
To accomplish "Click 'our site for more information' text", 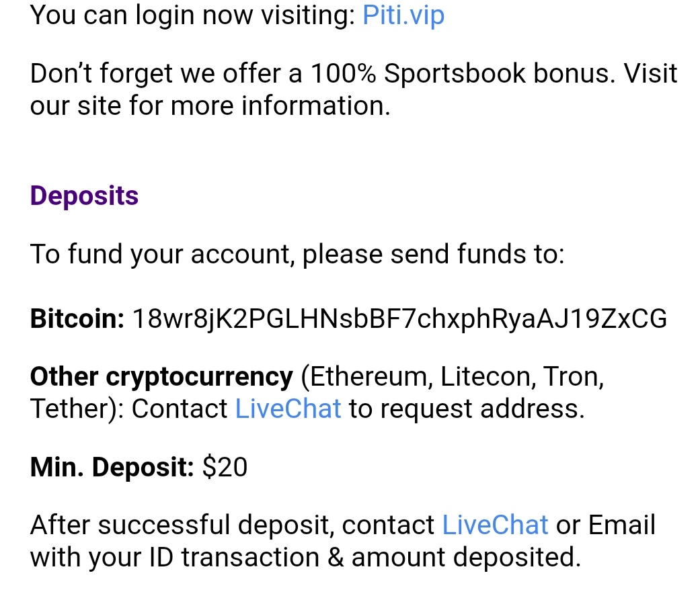I will point(210,106).
